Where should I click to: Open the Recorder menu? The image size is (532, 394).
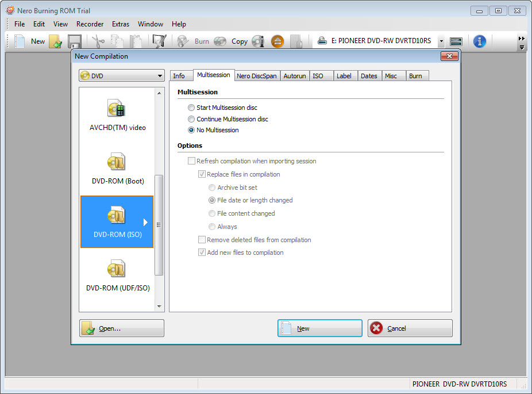pos(90,24)
